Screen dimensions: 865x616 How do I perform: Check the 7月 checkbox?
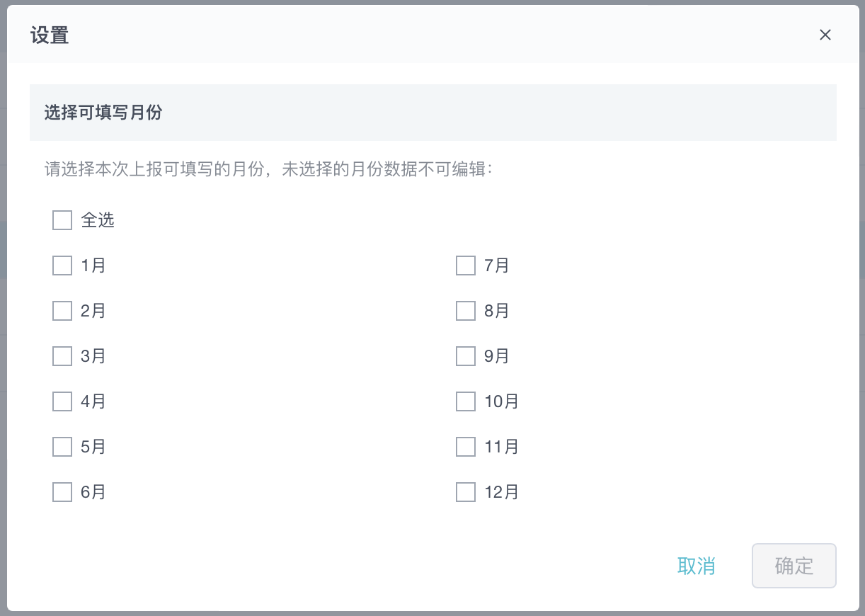[466, 266]
